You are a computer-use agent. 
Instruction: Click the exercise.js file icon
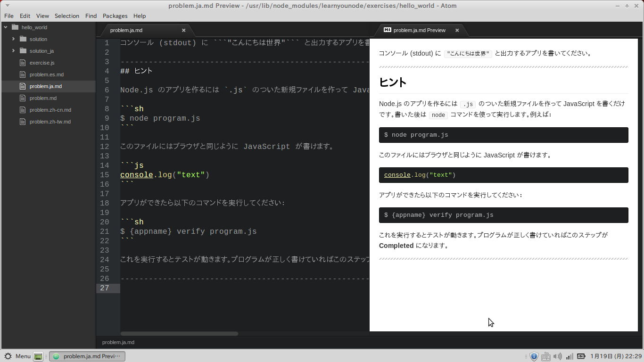[x=22, y=63]
